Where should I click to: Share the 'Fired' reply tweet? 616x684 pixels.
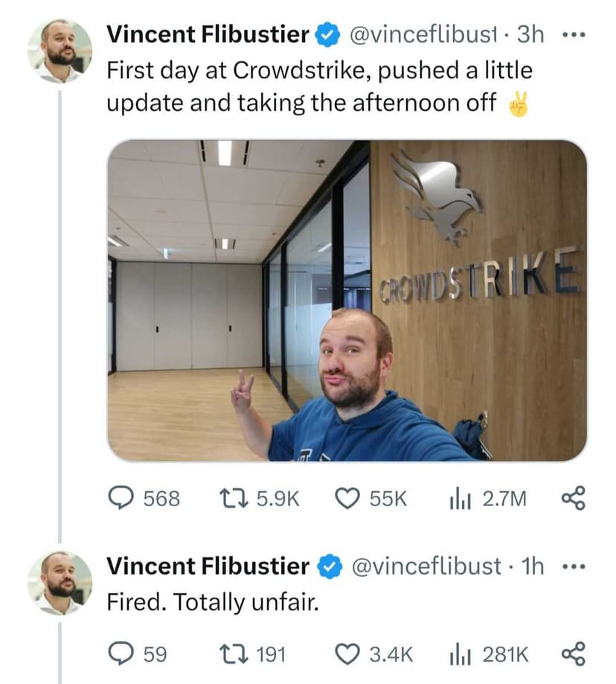(574, 655)
